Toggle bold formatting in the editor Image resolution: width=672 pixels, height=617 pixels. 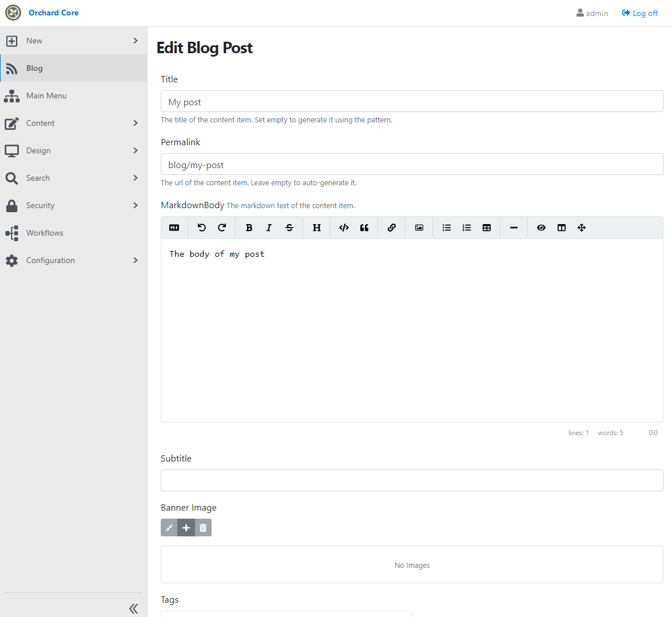(x=249, y=228)
